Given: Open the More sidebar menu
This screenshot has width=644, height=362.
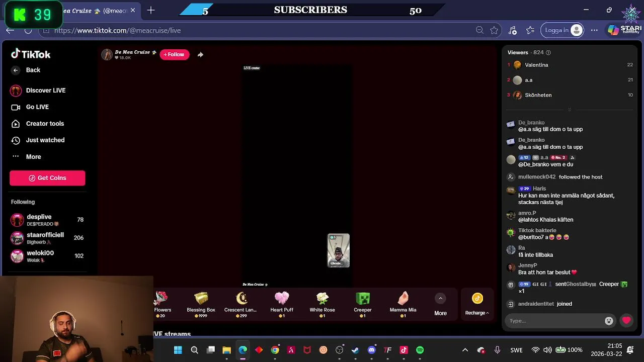Looking at the screenshot, I should pyautogui.click(x=26, y=157).
